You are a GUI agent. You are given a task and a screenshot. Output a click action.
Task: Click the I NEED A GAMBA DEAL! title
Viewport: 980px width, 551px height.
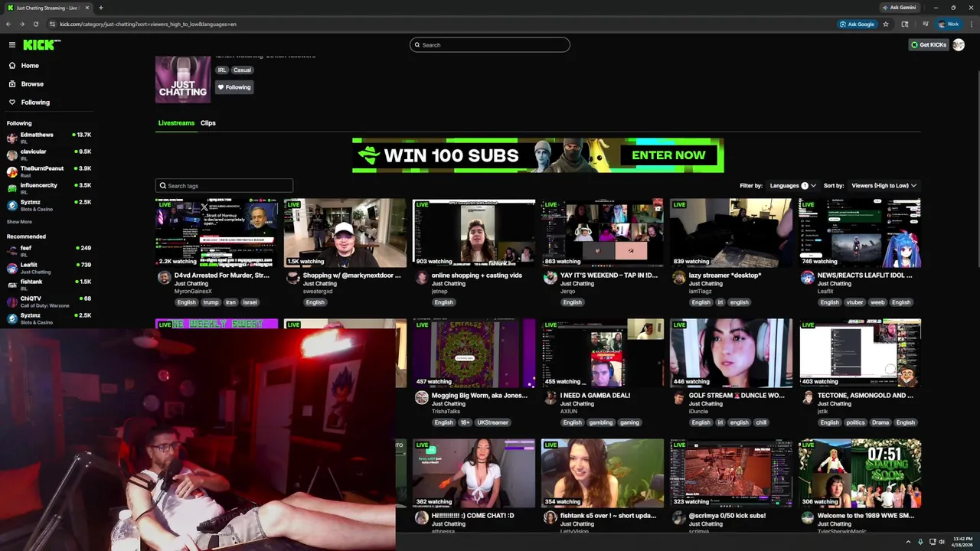click(x=595, y=396)
